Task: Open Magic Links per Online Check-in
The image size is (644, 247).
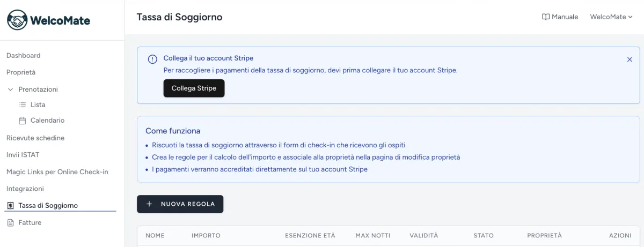Action: click(57, 172)
